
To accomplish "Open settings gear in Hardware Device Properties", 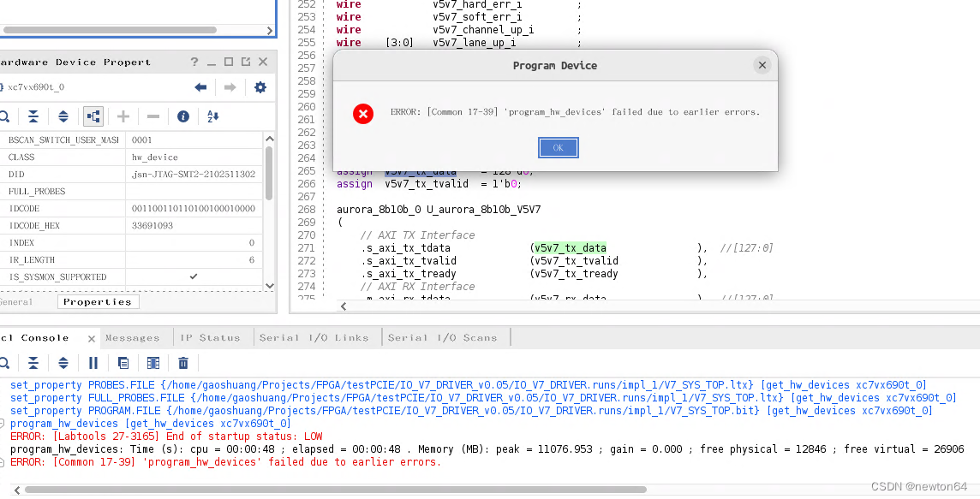I will tap(260, 87).
